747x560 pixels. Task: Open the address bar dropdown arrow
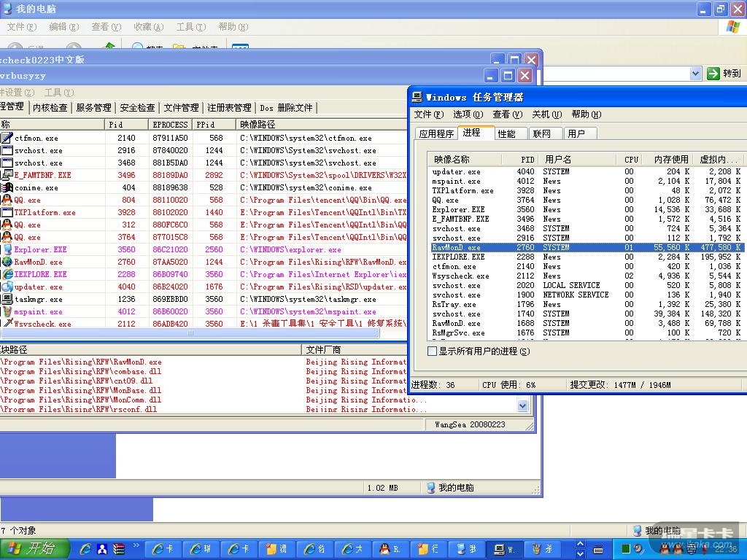point(695,74)
